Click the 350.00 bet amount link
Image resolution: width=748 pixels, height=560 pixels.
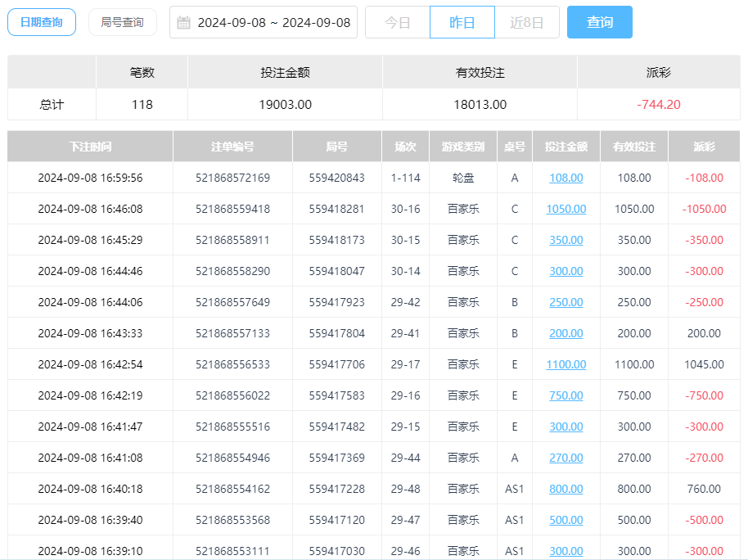566,240
